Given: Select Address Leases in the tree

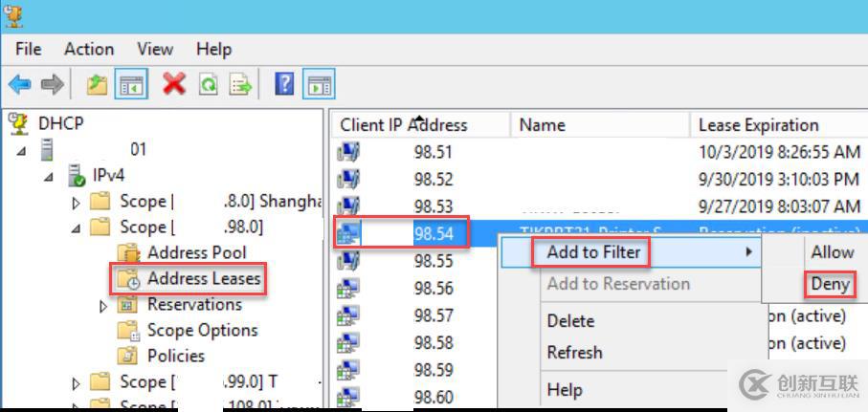Looking at the screenshot, I should [204, 278].
